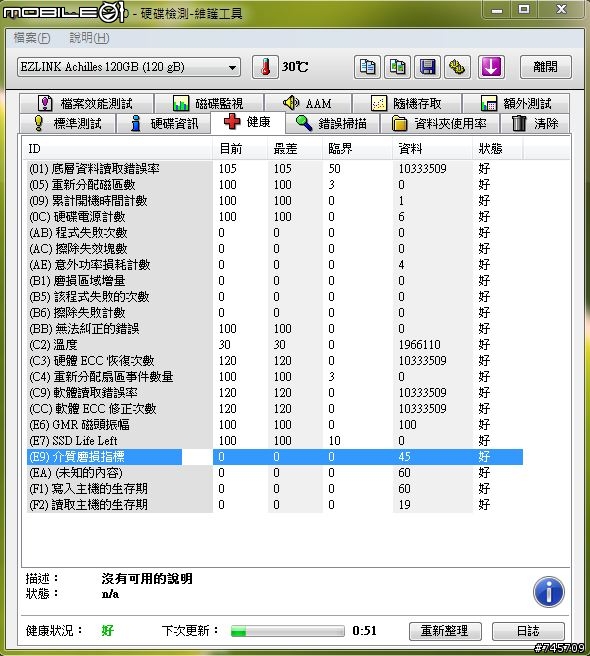Click the 30℃ temperature reading

(295, 67)
